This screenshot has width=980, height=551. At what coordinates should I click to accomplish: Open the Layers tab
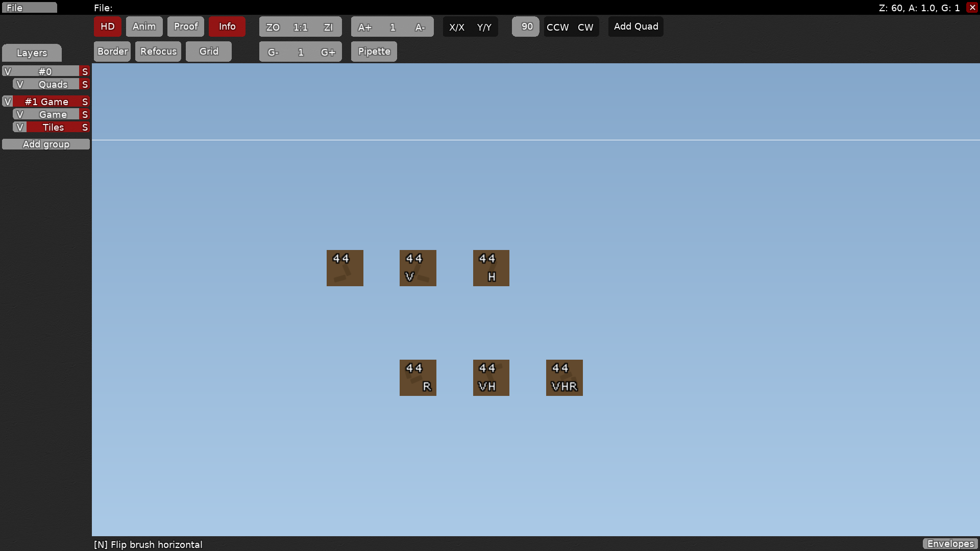tap(32, 53)
